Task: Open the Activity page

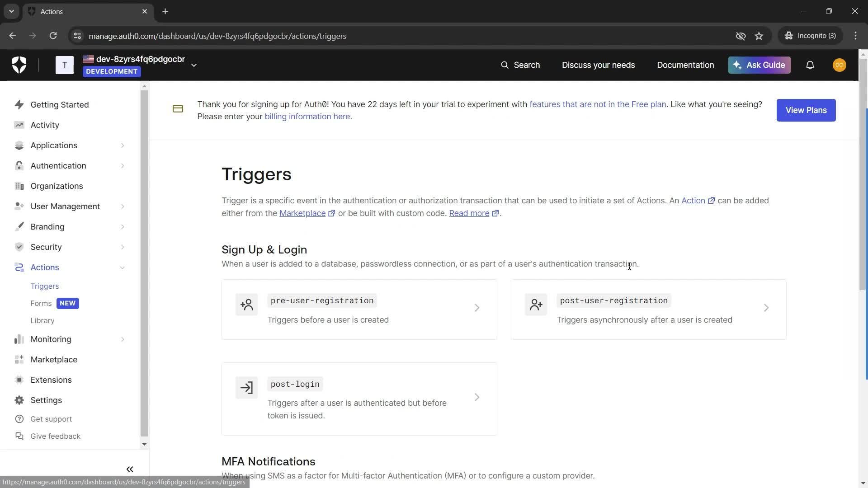Action: coord(45,125)
